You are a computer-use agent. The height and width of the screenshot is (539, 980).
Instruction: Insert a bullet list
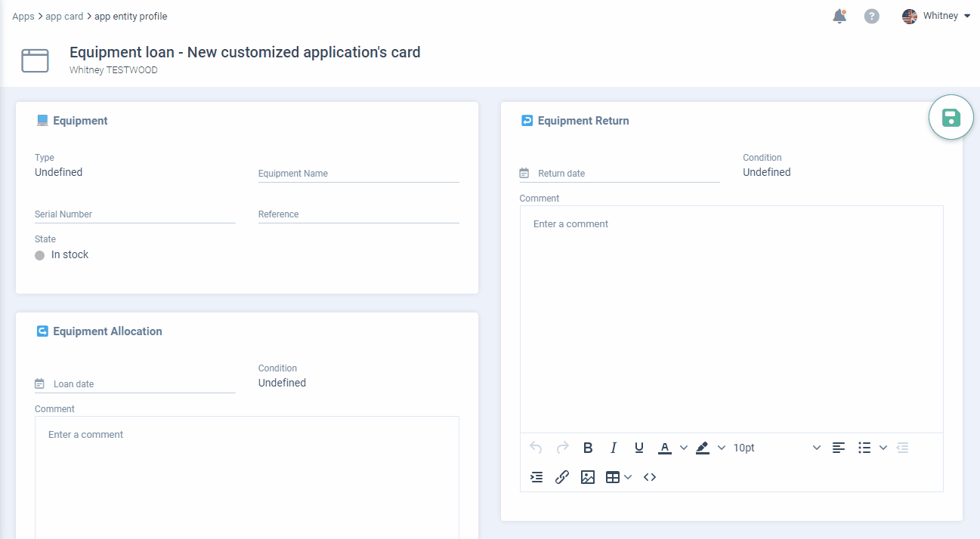(865, 448)
